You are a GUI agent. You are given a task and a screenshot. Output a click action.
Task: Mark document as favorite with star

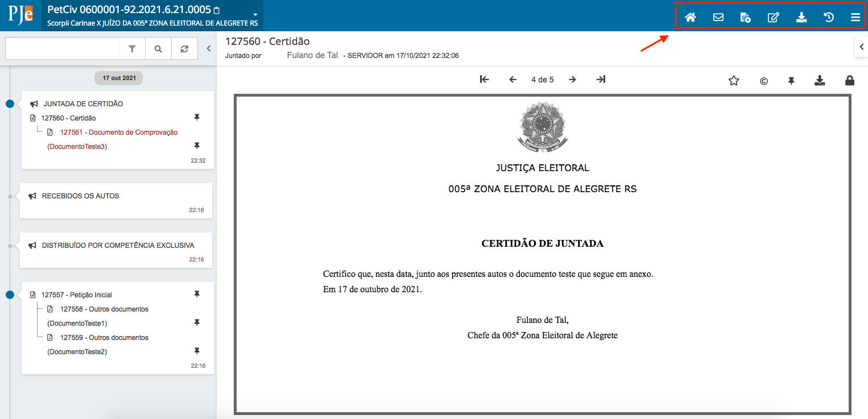pyautogui.click(x=734, y=81)
